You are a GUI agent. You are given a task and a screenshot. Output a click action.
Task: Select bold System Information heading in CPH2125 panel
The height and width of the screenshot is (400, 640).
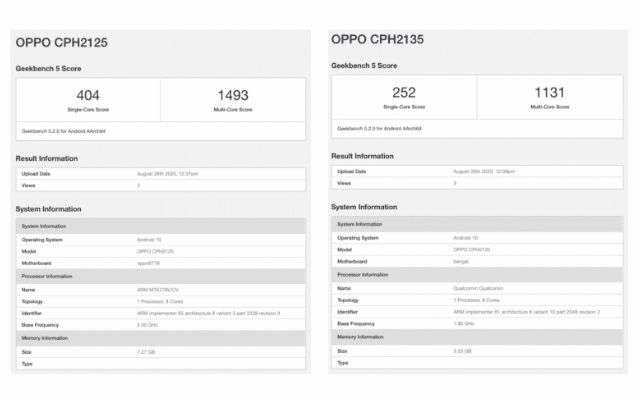click(x=48, y=209)
